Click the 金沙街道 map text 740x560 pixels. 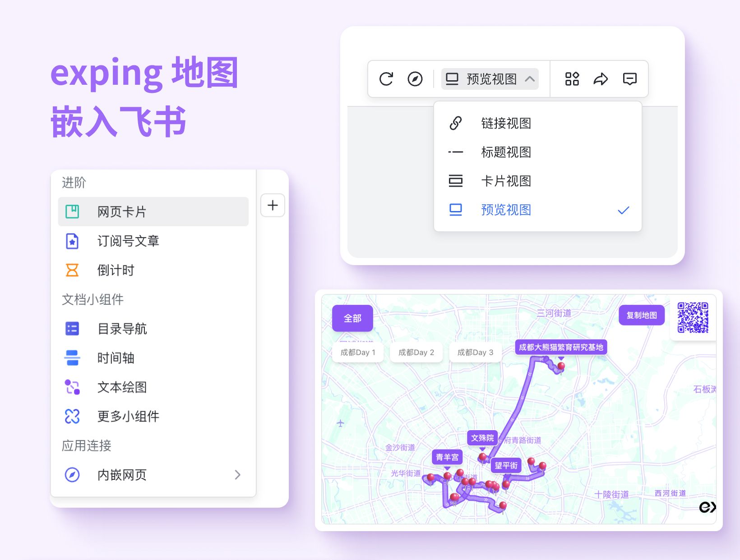click(400, 447)
